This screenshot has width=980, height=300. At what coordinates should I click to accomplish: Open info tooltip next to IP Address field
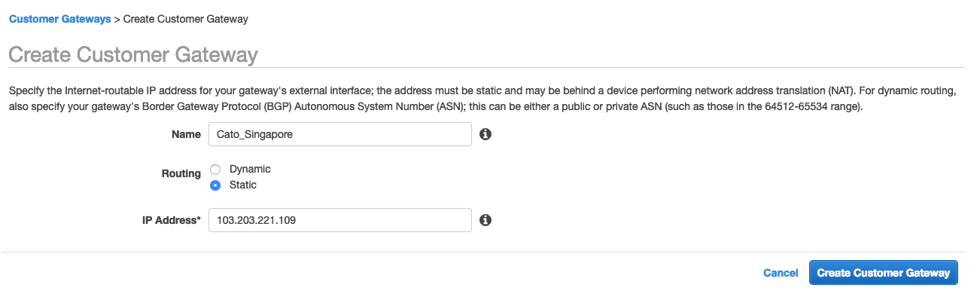coord(485,220)
